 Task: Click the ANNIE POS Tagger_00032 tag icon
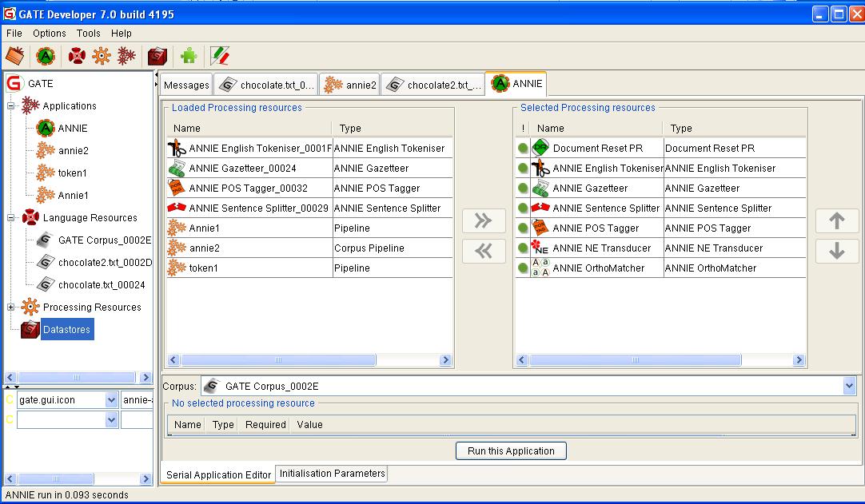(x=177, y=188)
